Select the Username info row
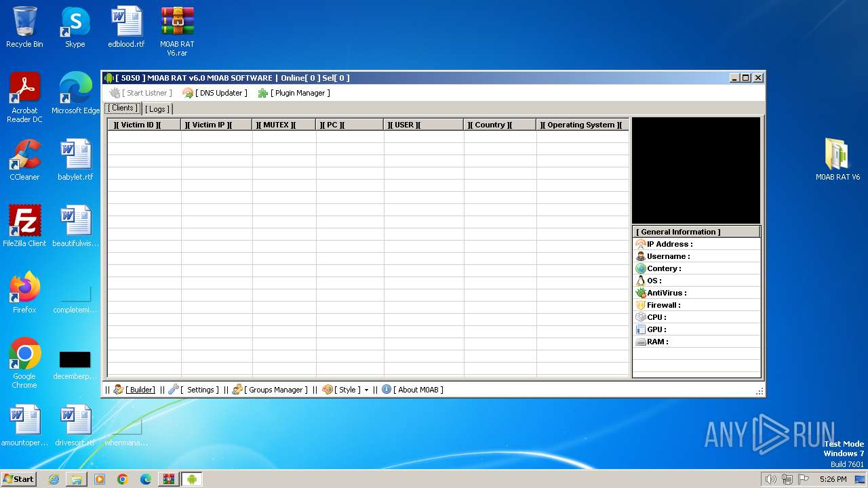Screen dimensions: 868x488 [x=696, y=256]
